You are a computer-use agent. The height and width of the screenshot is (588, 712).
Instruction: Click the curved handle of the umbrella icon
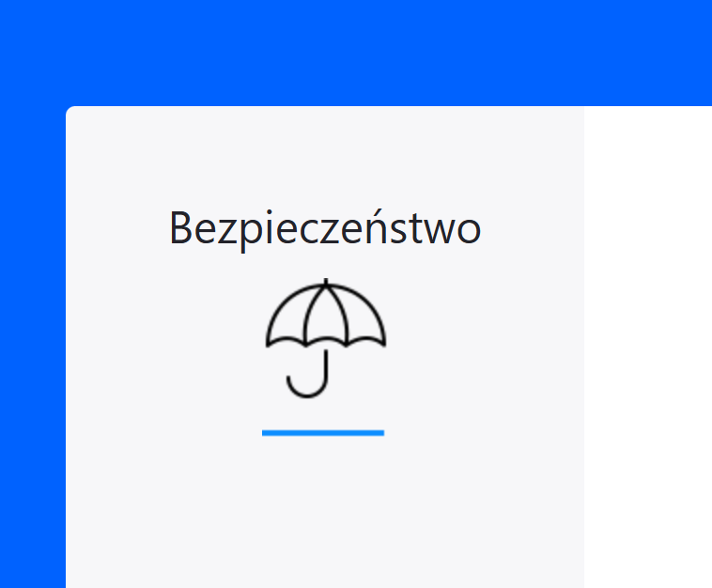pyautogui.click(x=307, y=379)
